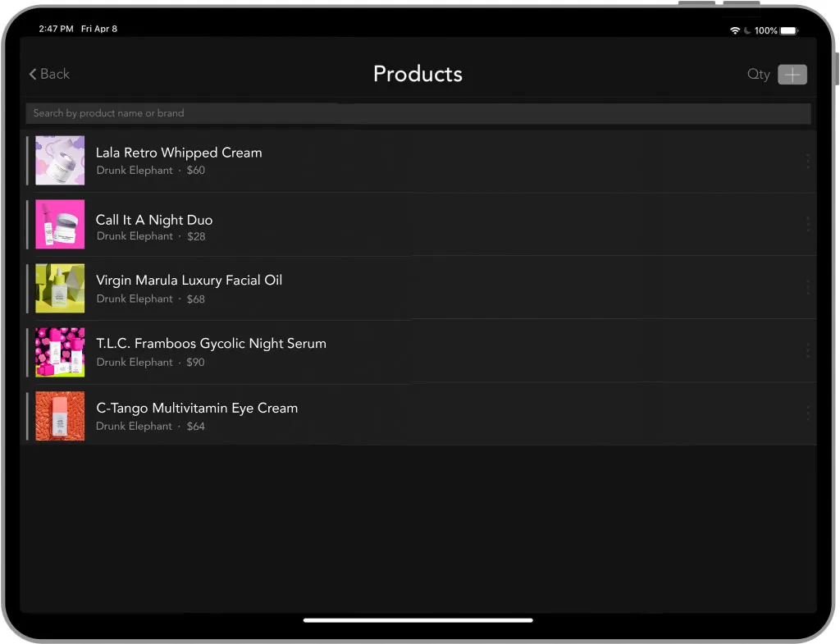Tap the battery icon in the status bar
Screen dimensions: 840x644
click(787, 30)
